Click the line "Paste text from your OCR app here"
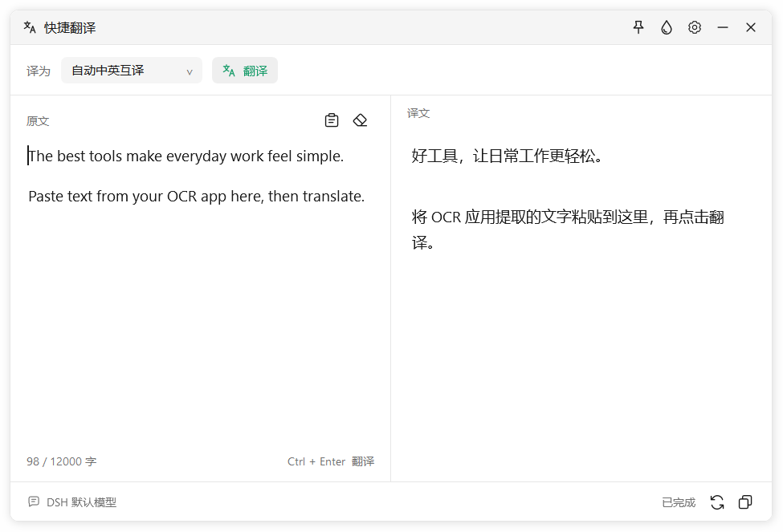The height and width of the screenshot is (532, 783). pos(145,197)
